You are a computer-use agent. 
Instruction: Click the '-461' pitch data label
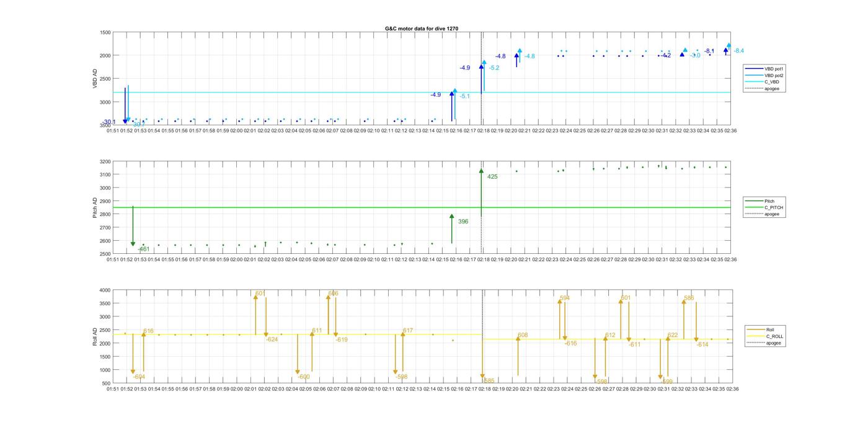click(x=144, y=249)
